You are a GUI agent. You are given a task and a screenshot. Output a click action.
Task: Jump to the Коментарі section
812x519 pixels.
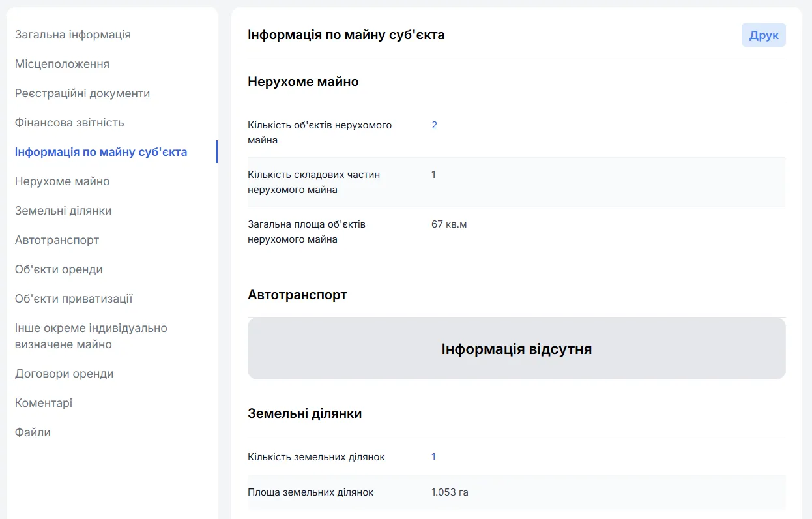[44, 403]
